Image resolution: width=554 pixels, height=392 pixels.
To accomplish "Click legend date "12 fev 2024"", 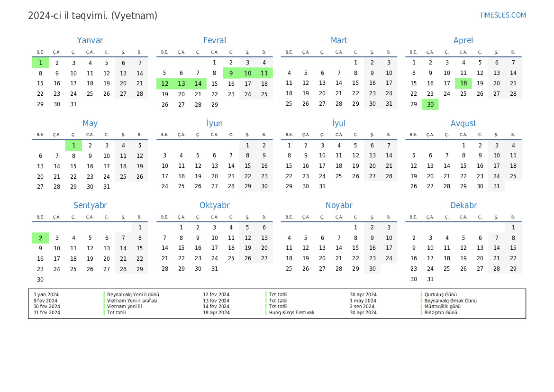I will pyautogui.click(x=216, y=294).
